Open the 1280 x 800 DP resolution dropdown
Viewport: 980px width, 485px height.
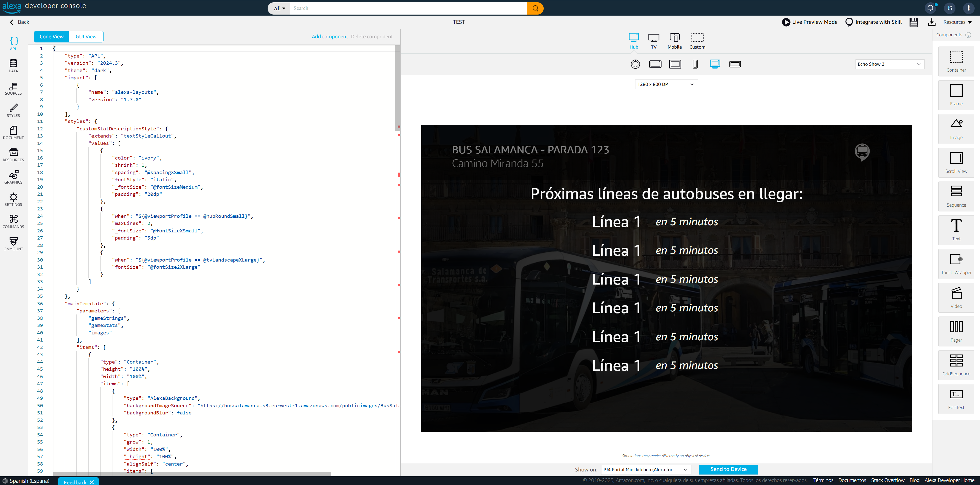[x=666, y=84]
